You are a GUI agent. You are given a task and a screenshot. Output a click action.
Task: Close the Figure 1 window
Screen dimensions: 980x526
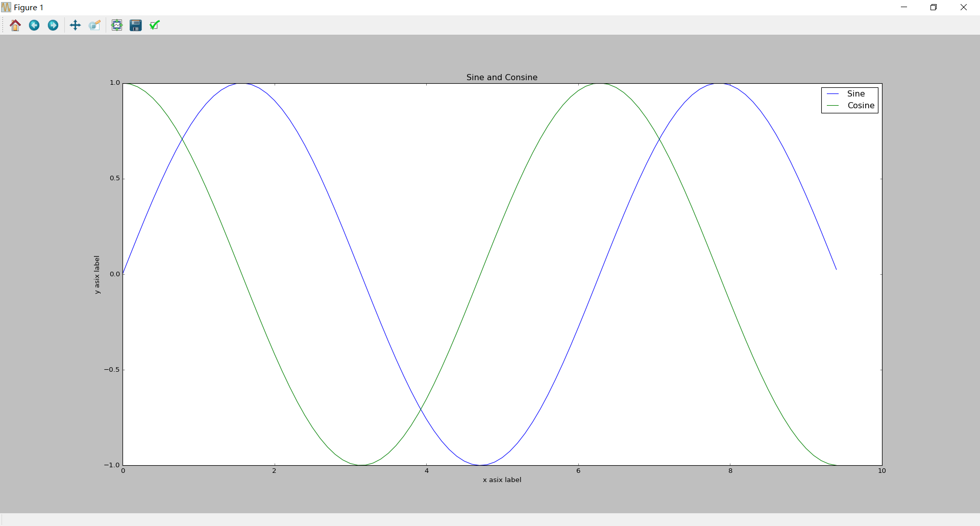[x=964, y=7]
